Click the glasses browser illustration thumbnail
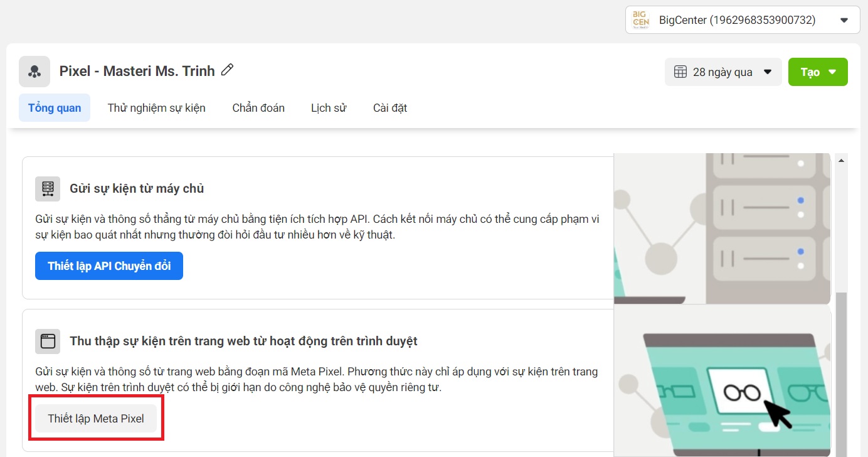 tap(722, 381)
